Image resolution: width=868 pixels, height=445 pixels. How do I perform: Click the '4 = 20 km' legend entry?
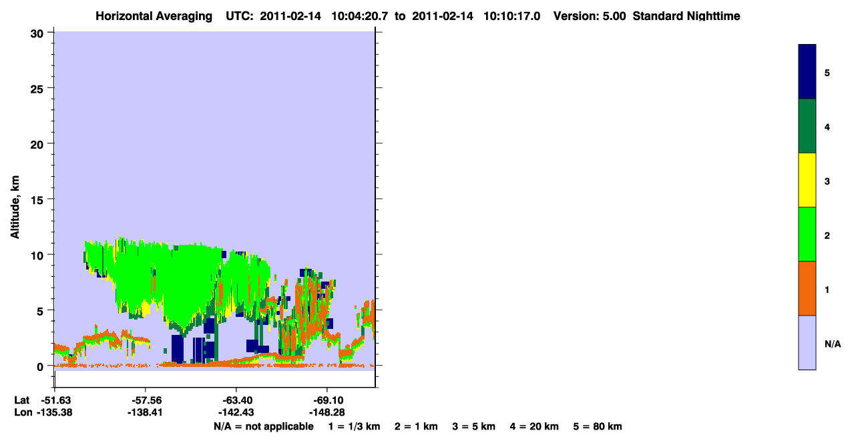pyautogui.click(x=534, y=427)
